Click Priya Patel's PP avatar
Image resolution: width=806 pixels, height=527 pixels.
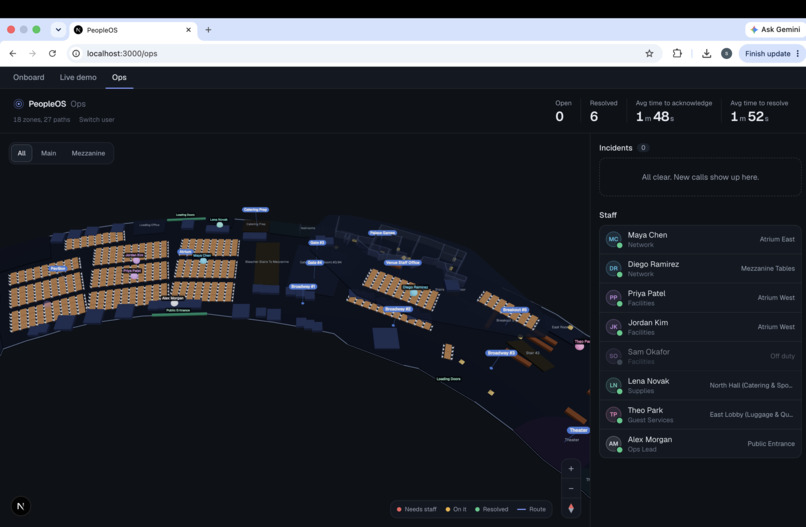click(x=613, y=298)
